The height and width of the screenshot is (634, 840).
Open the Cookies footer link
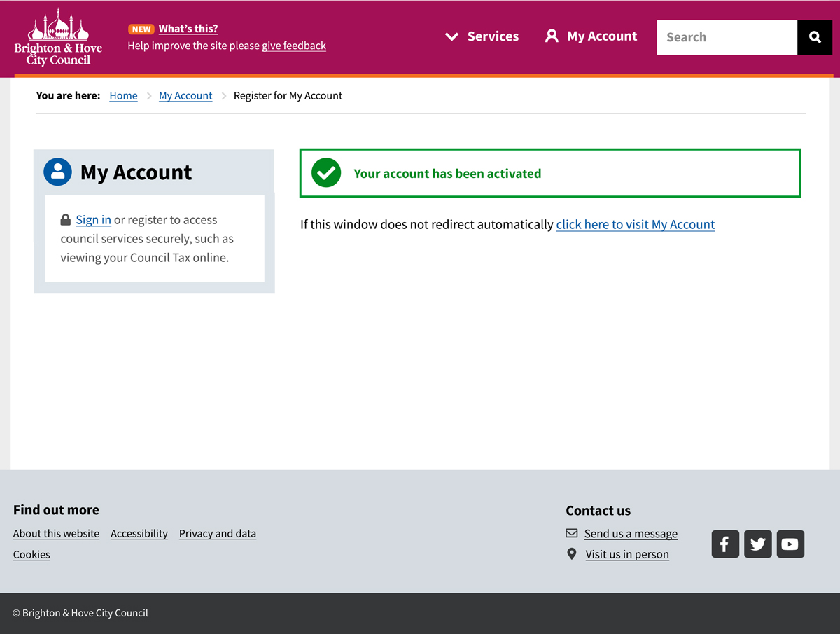(31, 555)
